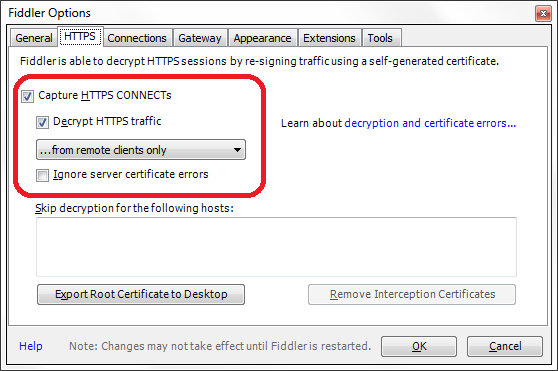Close the Fiddler Options window
Image resolution: width=558 pixels, height=371 pixels.
543,14
